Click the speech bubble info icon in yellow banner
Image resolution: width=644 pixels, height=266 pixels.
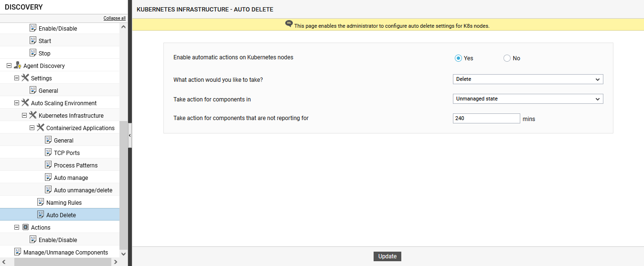tap(289, 24)
